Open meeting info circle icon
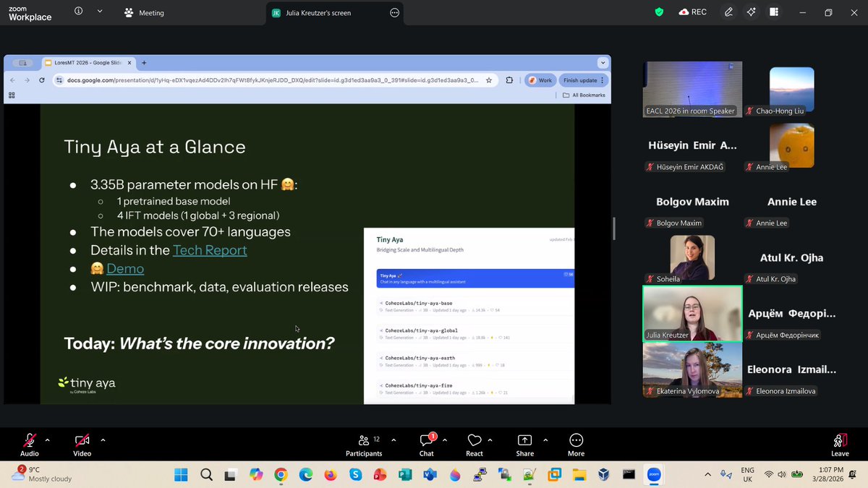Viewport: 868px width, 488px height. point(78,12)
